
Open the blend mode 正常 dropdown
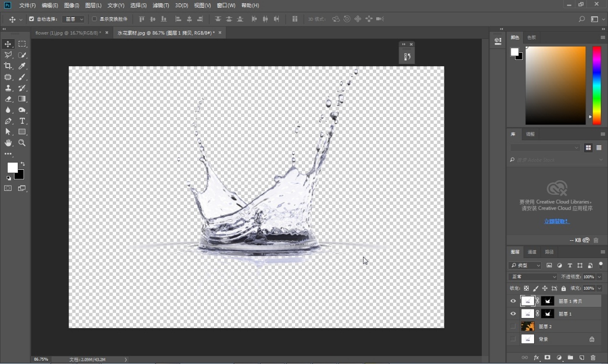(533, 277)
